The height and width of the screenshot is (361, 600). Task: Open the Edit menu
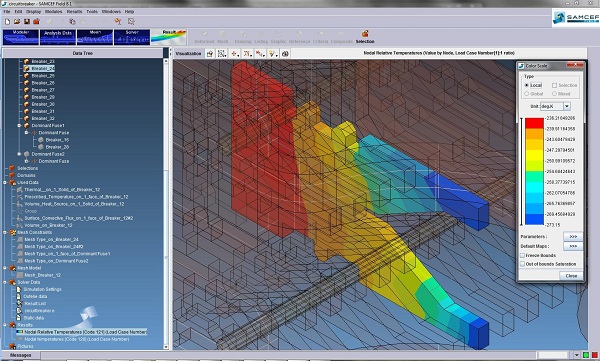pos(18,11)
